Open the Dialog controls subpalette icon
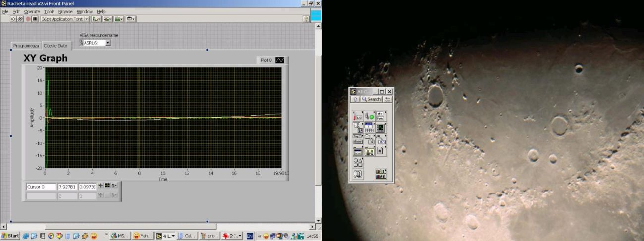Viewport: 644px width, 241px height. [x=358, y=151]
